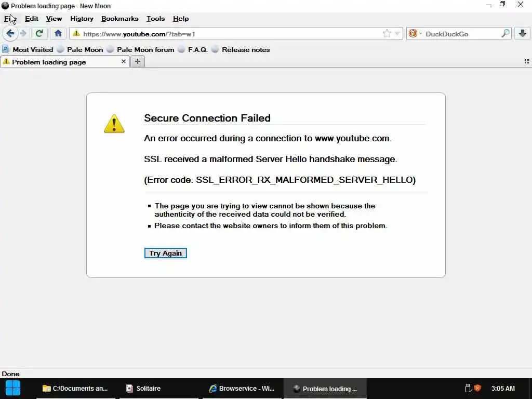Viewport: 532px width, 399px height.
Task: Open the Most Visited bookmarks folder
Action: tap(28, 49)
